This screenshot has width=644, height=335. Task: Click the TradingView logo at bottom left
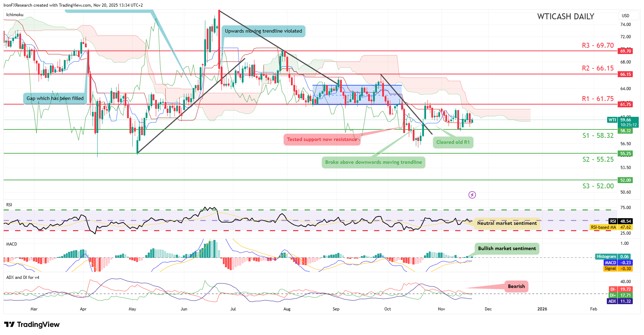point(32,324)
